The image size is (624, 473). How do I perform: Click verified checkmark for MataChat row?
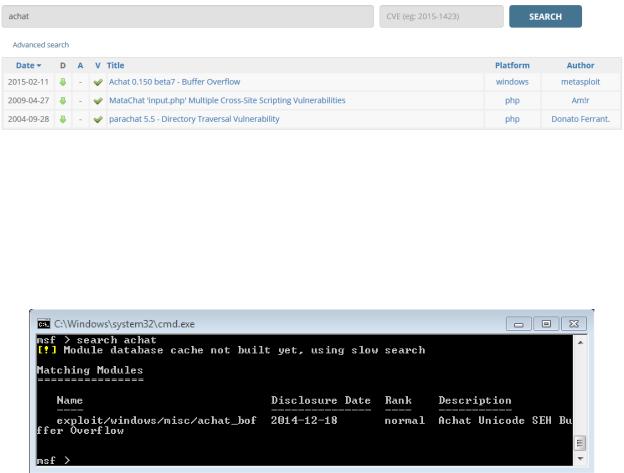pyautogui.click(x=98, y=101)
